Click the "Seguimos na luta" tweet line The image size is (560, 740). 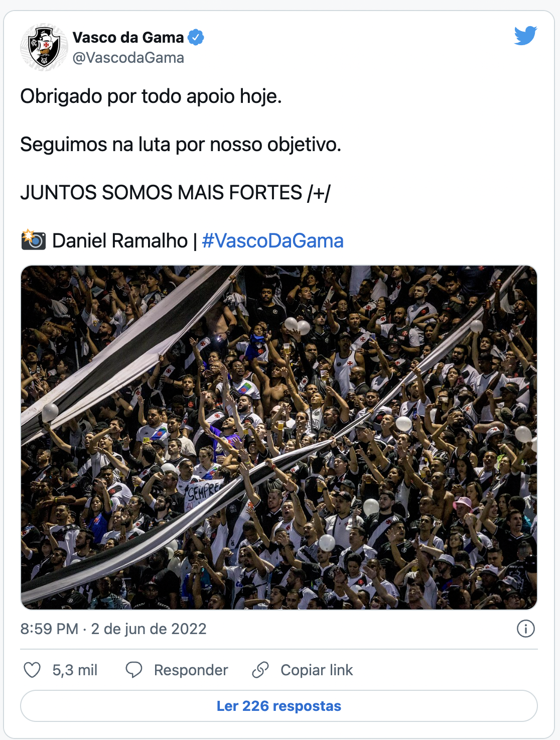[181, 144]
